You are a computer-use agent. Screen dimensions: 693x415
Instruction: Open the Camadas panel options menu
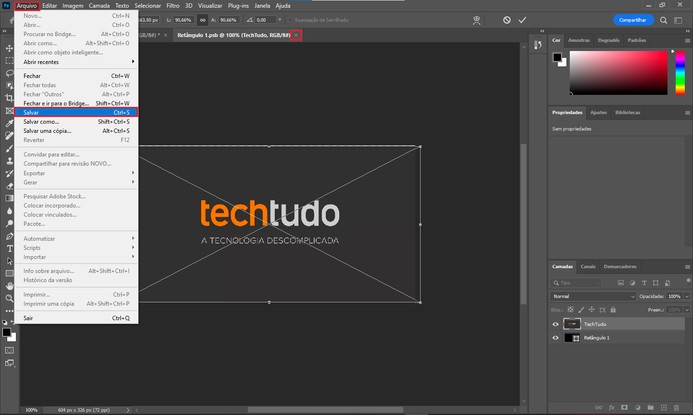pos(687,267)
